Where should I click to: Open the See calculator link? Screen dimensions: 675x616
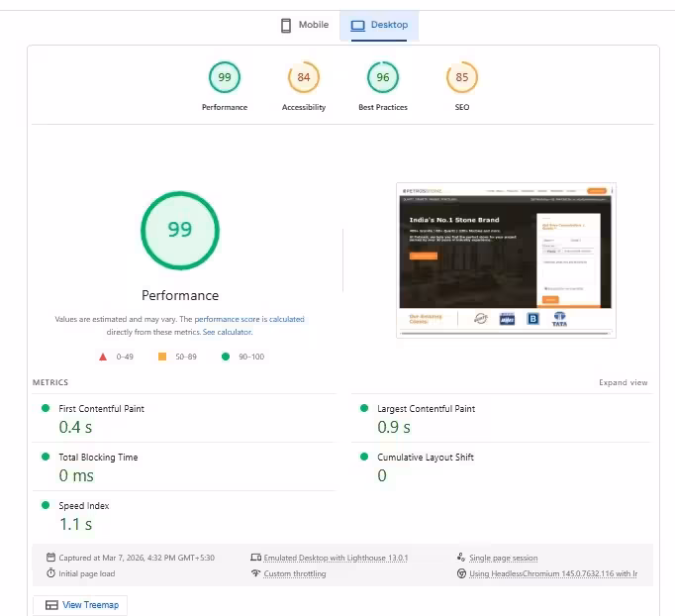pyautogui.click(x=228, y=332)
